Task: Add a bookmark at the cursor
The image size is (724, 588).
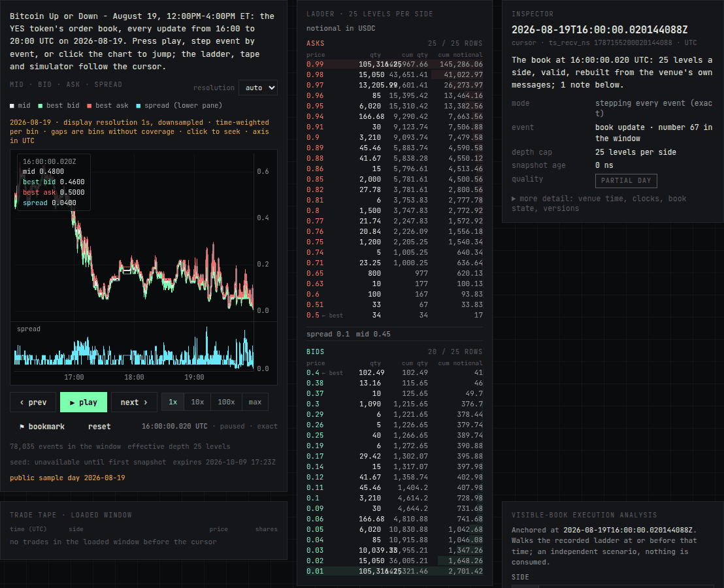Action: 42,427
